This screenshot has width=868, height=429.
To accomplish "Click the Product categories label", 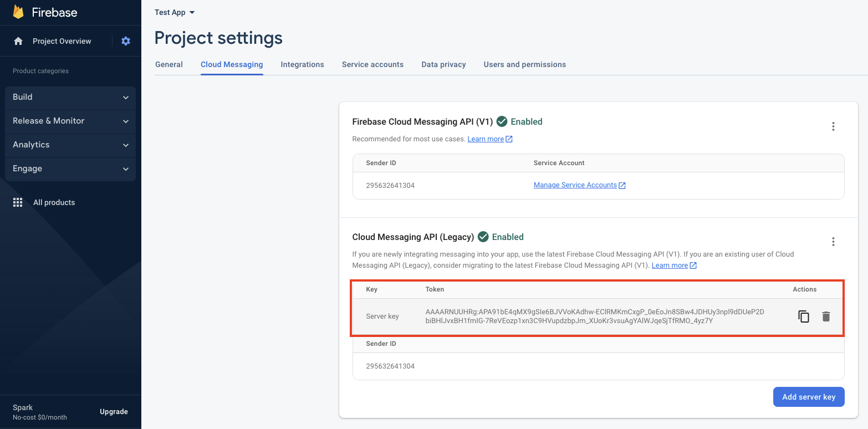I will (41, 71).
